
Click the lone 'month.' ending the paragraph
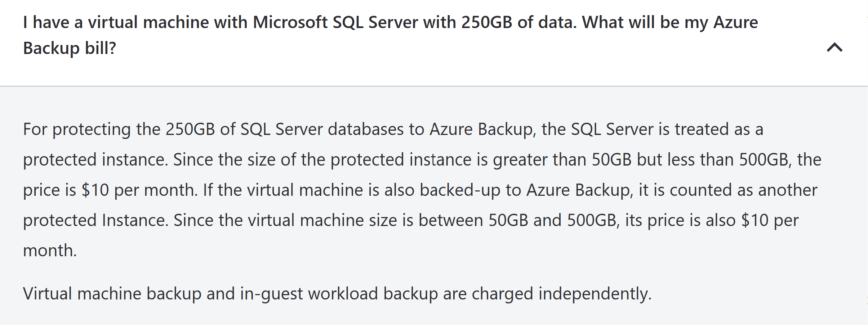(x=50, y=250)
